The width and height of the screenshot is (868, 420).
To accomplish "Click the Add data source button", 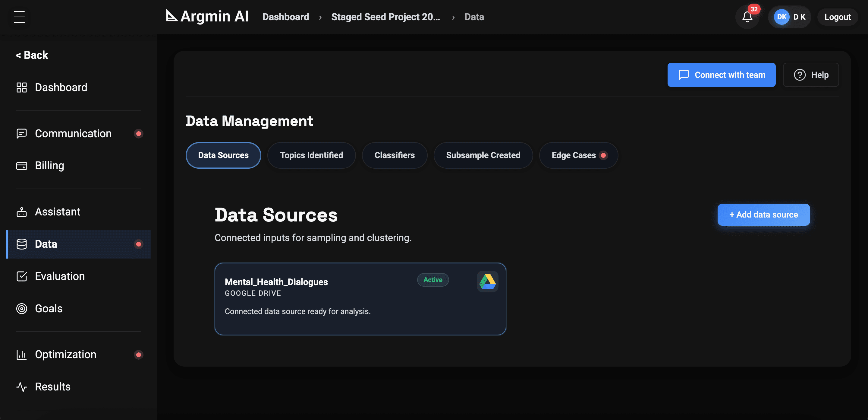I will pos(763,215).
